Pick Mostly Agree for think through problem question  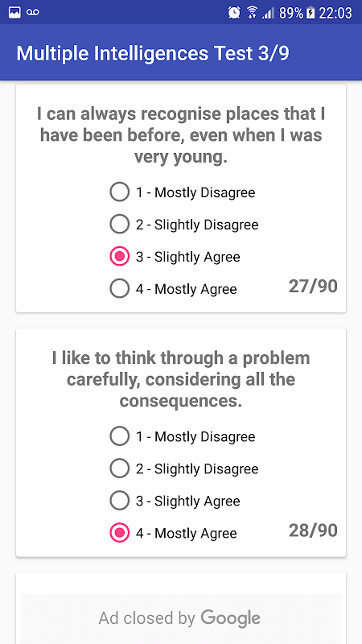[120, 533]
